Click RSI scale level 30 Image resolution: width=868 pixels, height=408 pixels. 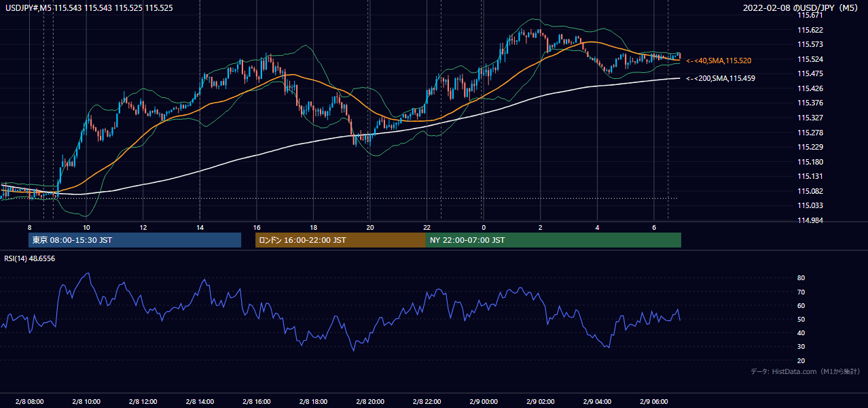[801, 346]
